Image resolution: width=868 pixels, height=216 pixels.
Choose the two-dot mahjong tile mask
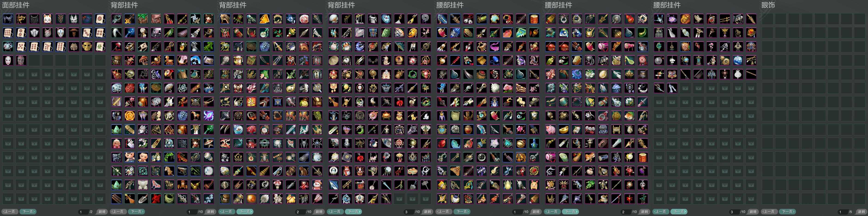coord(21,33)
